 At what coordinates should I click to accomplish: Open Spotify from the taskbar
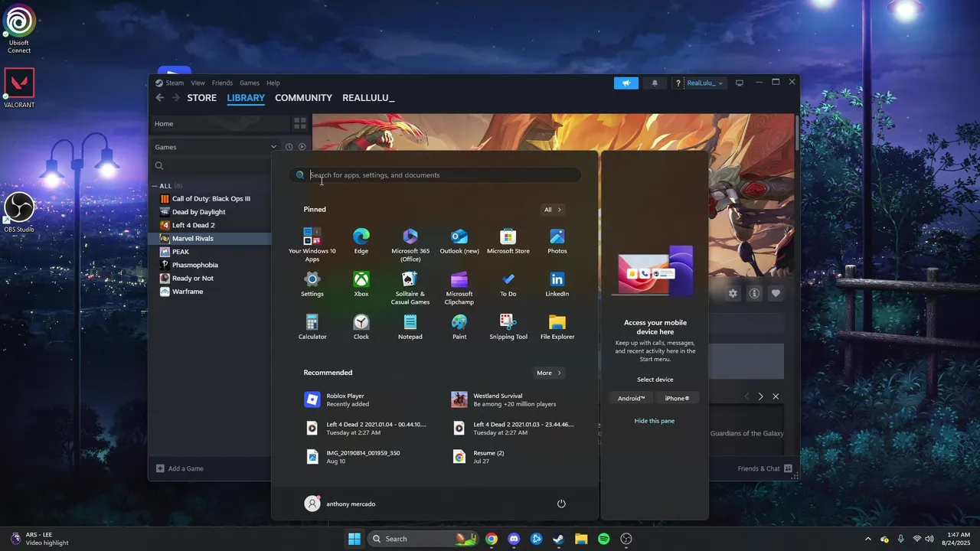pos(603,539)
